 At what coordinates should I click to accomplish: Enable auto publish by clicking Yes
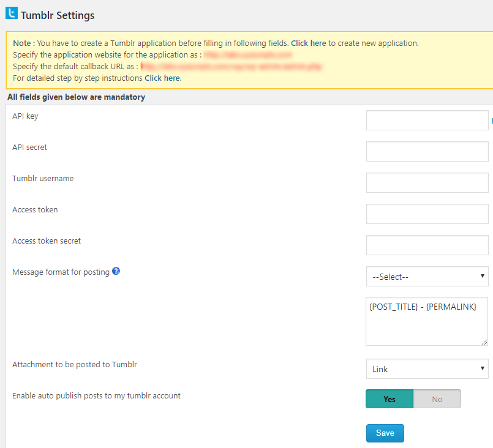[x=390, y=398]
